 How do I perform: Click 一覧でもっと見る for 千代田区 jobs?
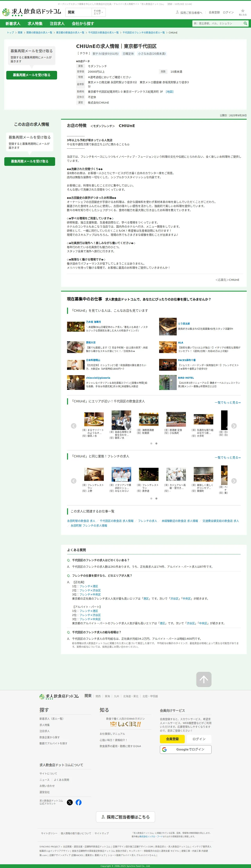228,403
